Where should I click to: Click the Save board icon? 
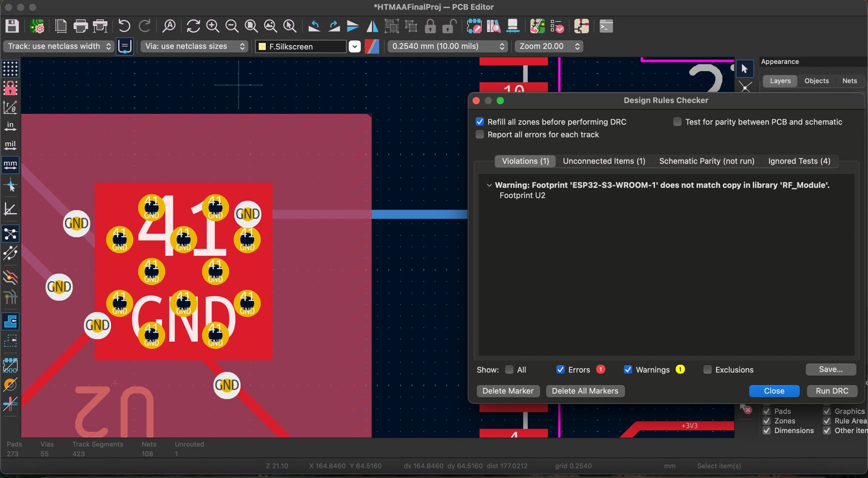point(12,26)
